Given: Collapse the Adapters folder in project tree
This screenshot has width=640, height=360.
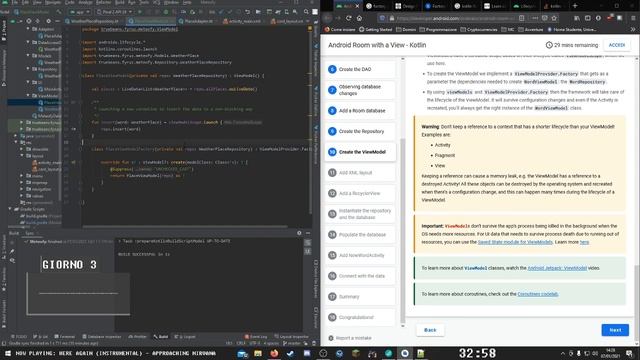Looking at the screenshot, I should [28, 29].
